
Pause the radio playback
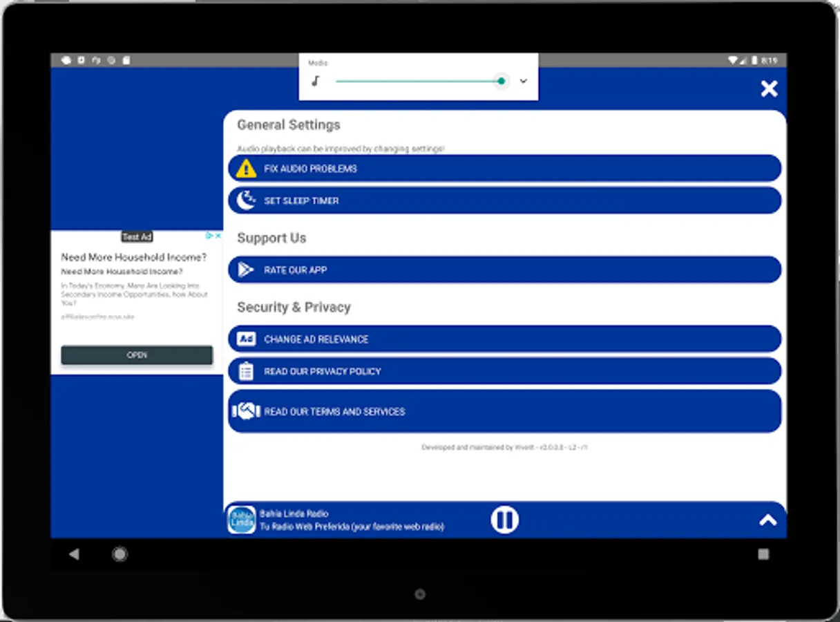[505, 520]
